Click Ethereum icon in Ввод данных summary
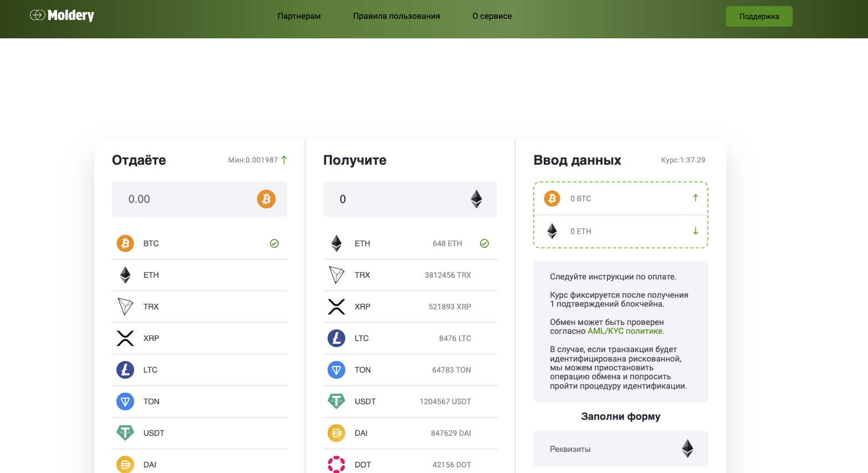 [552, 231]
